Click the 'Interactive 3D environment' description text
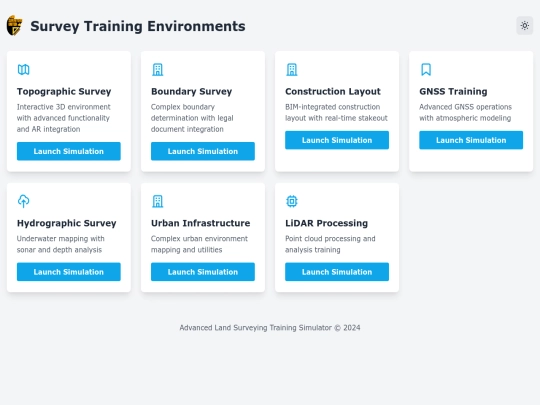The width and height of the screenshot is (540, 405). 64,118
